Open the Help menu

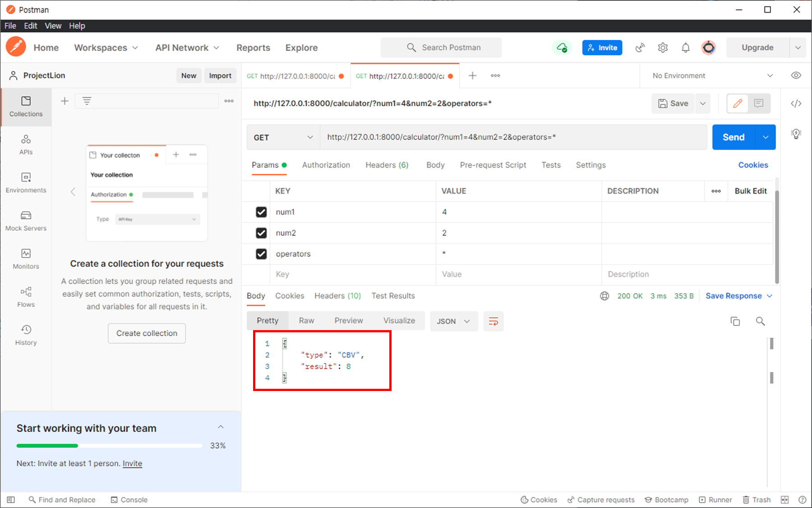click(x=77, y=26)
